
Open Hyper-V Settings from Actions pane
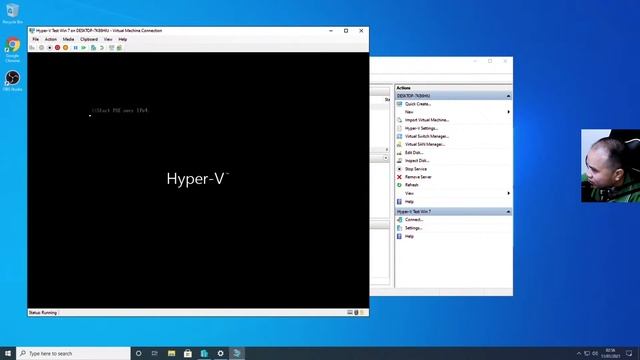(x=421, y=128)
